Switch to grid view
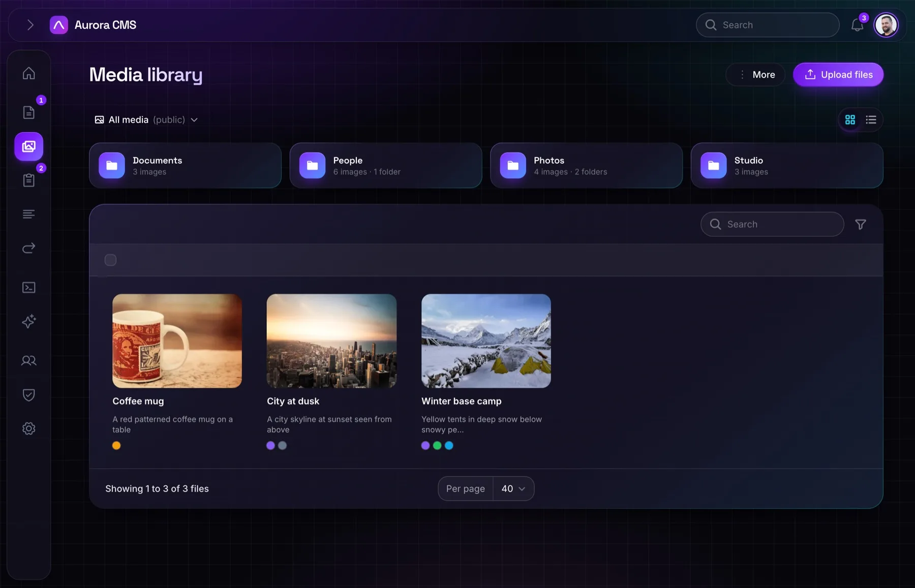 click(850, 120)
